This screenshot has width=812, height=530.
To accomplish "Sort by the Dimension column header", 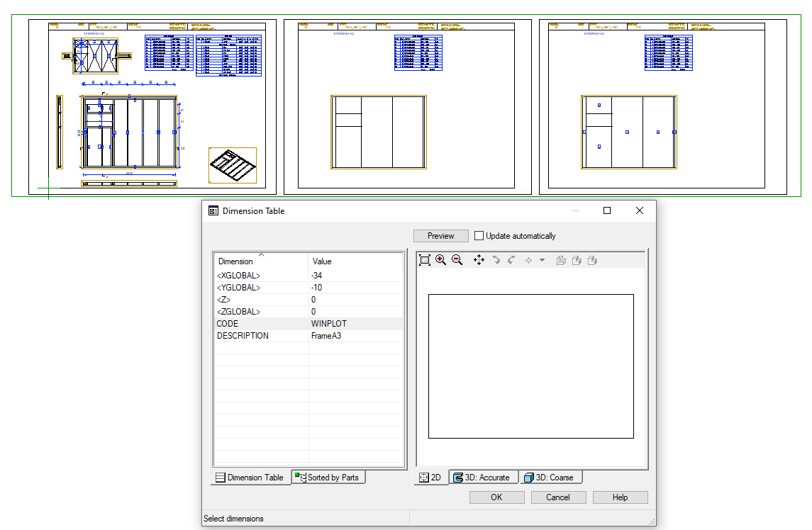I will click(x=260, y=261).
